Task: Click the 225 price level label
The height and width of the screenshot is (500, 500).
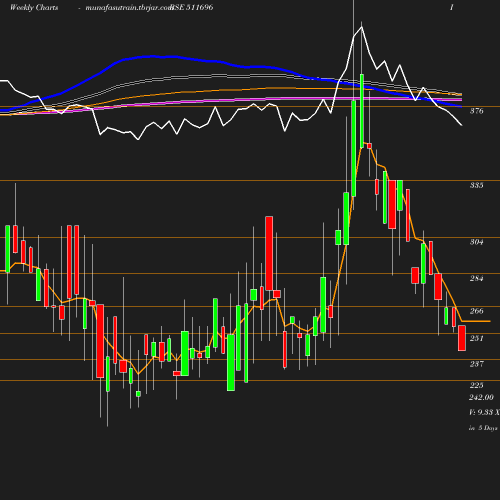Action: [x=476, y=385]
